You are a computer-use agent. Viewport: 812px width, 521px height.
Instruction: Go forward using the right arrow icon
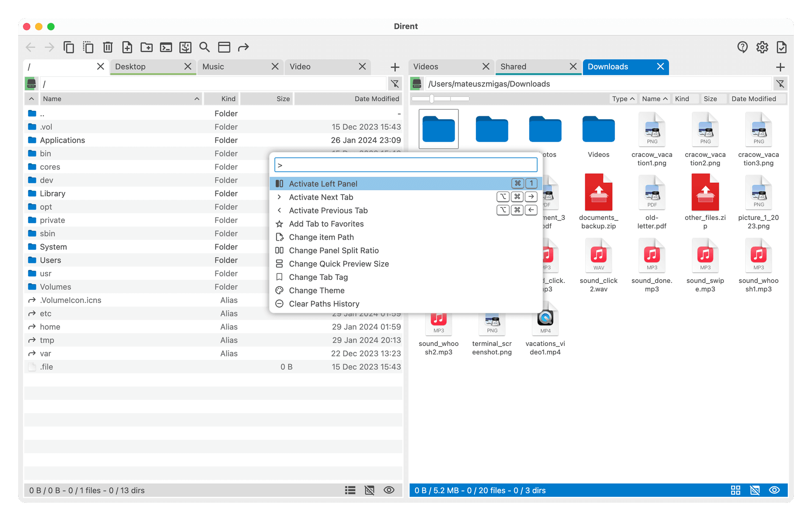click(49, 47)
